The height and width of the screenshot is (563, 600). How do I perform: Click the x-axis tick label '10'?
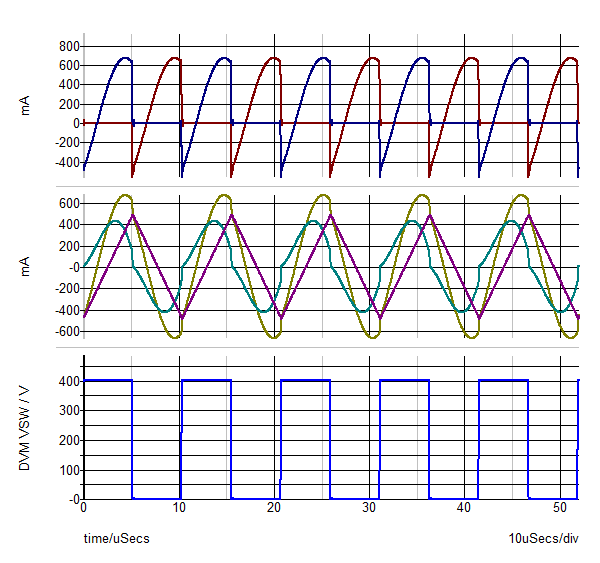178,509
